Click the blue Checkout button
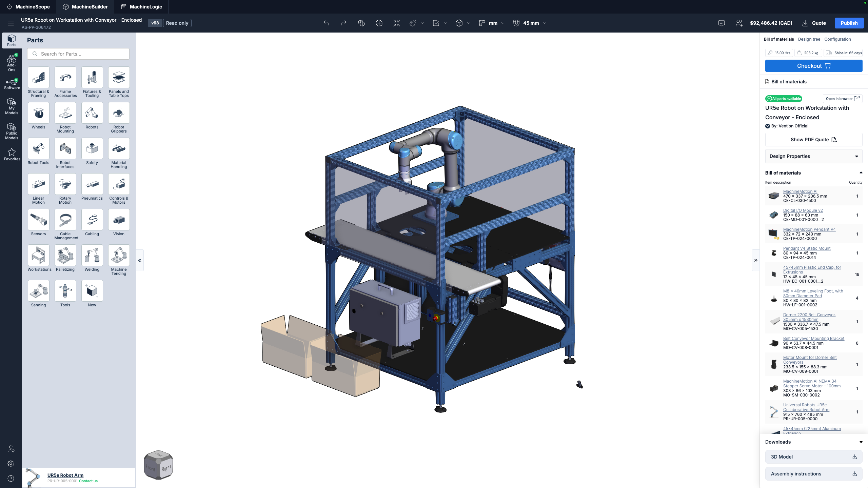 (814, 66)
